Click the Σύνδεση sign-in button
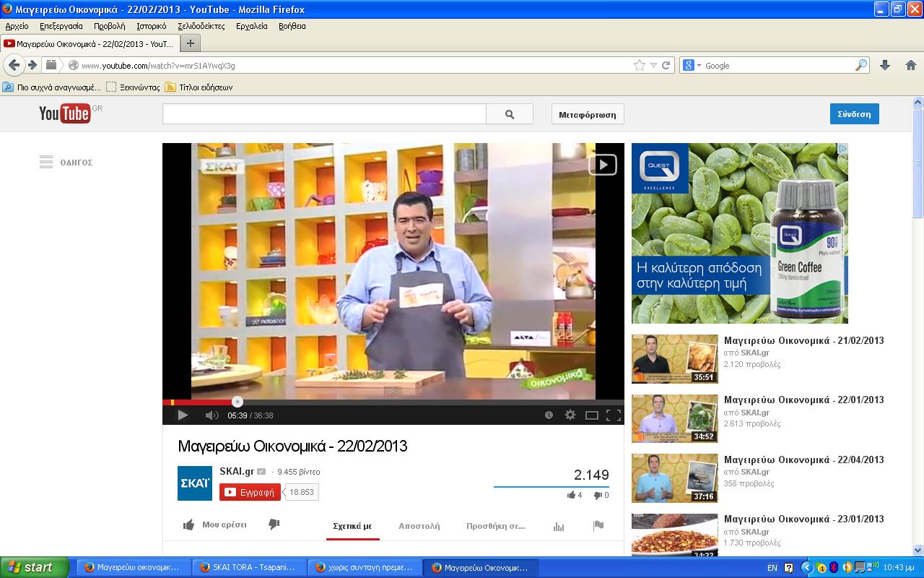 [x=854, y=114]
